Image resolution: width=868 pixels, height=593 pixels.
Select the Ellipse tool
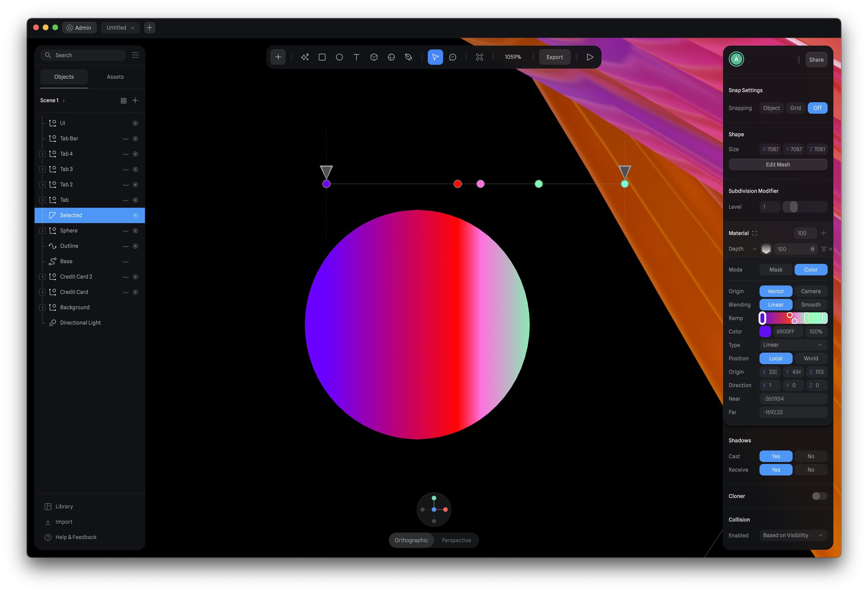click(339, 57)
